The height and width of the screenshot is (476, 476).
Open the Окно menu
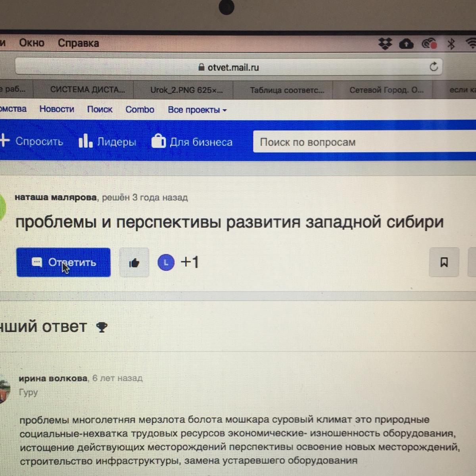coord(32,43)
